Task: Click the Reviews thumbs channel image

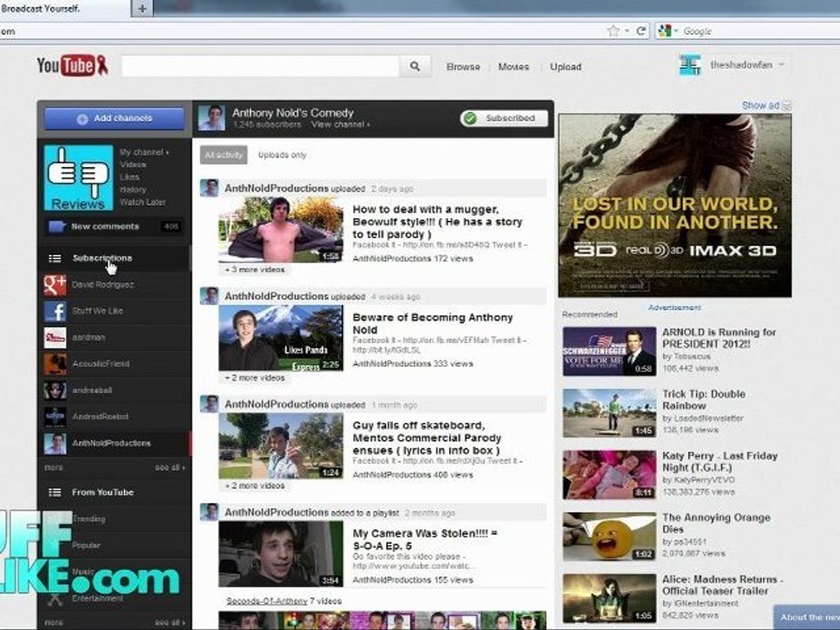Action: click(78, 178)
